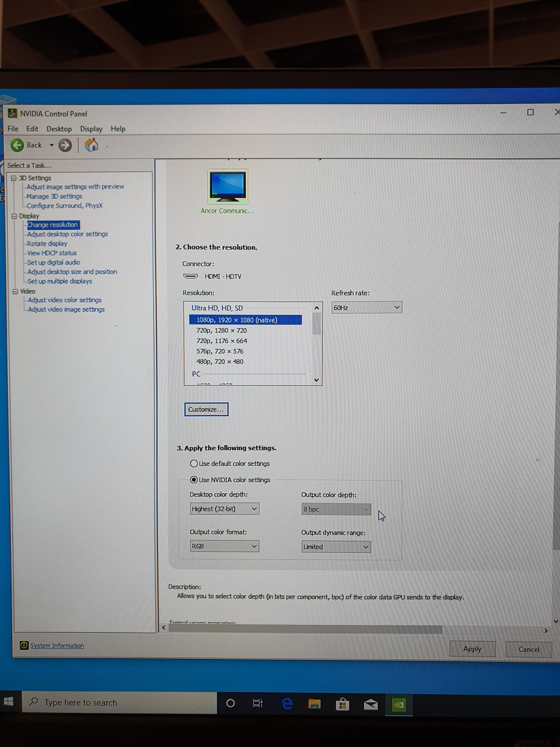The image size is (560, 747).
Task: Open the Refresh rate dropdown
Action: [x=367, y=308]
